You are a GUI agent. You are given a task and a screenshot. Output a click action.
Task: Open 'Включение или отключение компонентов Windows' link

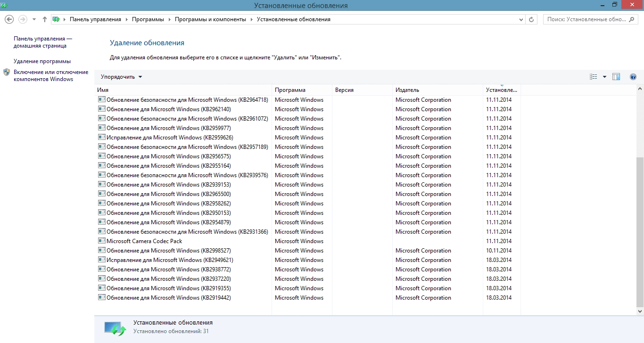point(51,75)
